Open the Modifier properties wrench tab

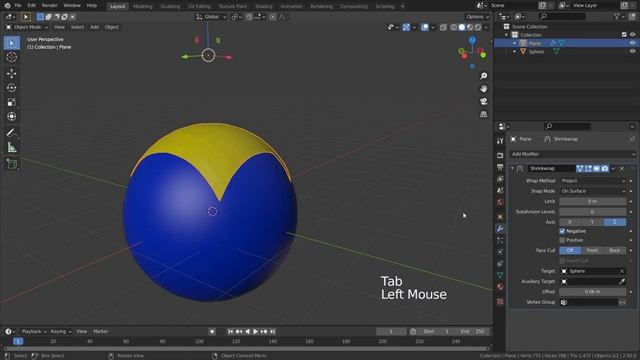(500, 229)
